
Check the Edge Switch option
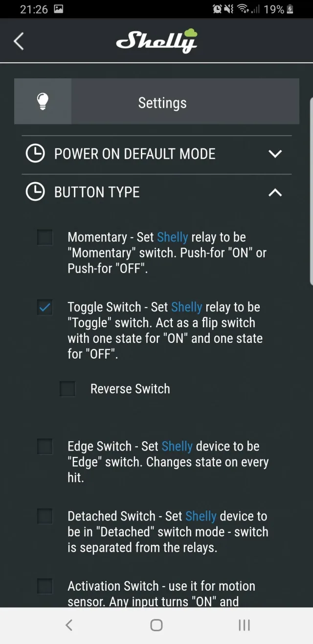(45, 447)
